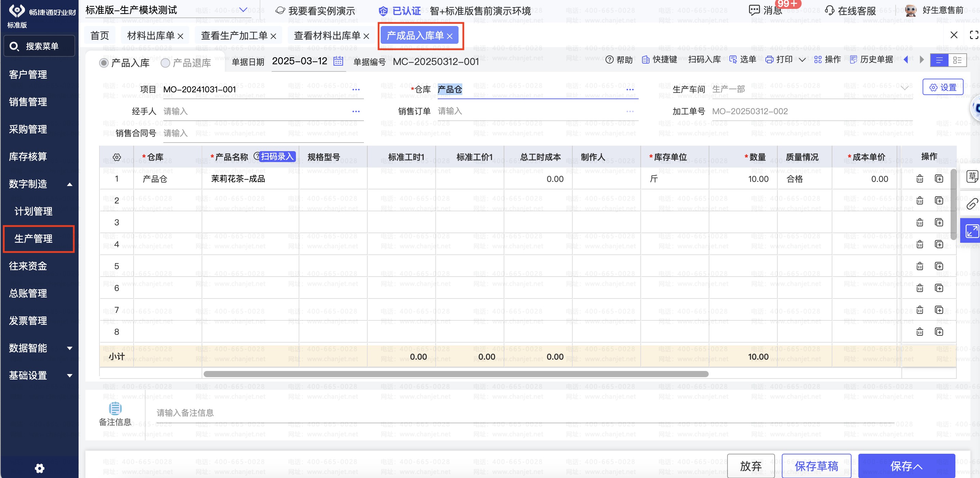Add a row after row 1 using the plus icon
Viewport: 980px width, 478px height.
[939, 179]
